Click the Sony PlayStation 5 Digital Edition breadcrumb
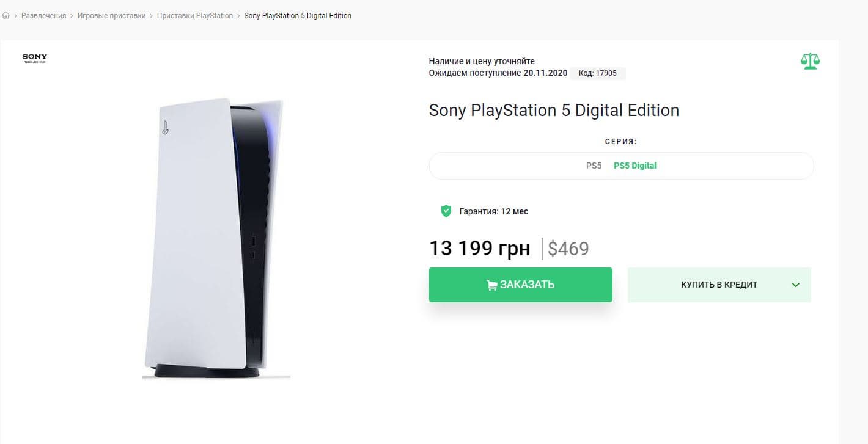This screenshot has height=444, width=868. 298,16
